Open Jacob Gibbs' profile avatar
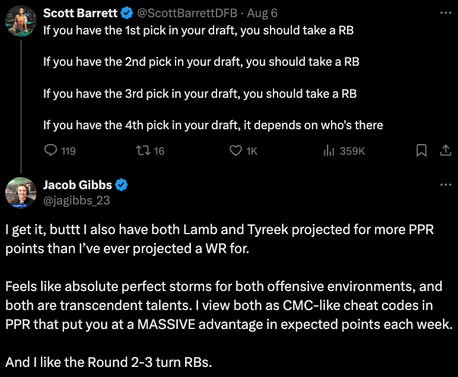The height and width of the screenshot is (377, 458). click(x=21, y=193)
